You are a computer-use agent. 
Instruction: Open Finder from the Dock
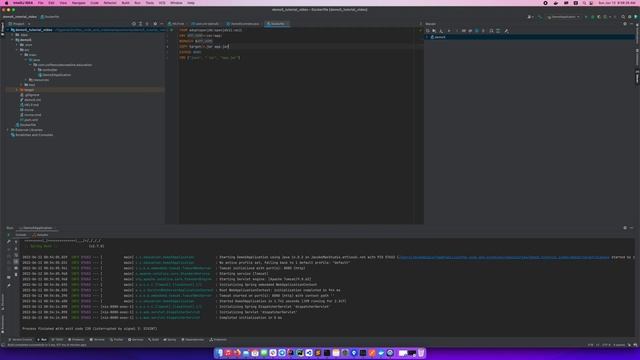click(x=219, y=353)
